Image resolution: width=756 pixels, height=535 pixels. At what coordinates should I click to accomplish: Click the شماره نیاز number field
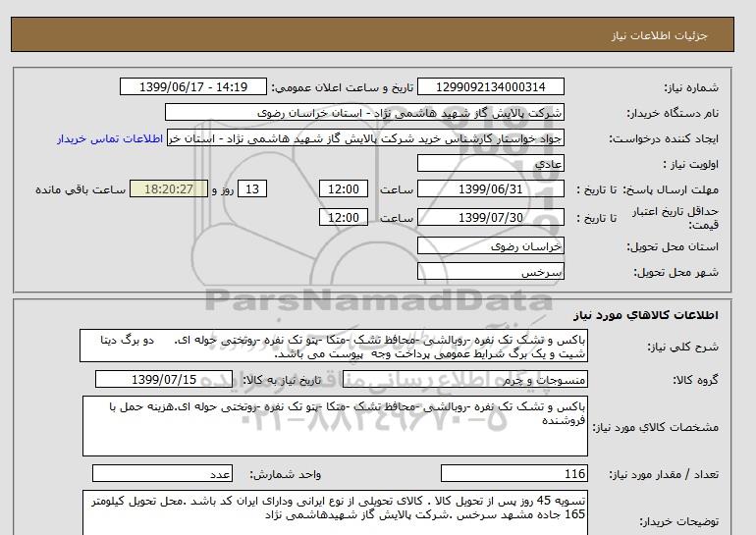tap(491, 87)
